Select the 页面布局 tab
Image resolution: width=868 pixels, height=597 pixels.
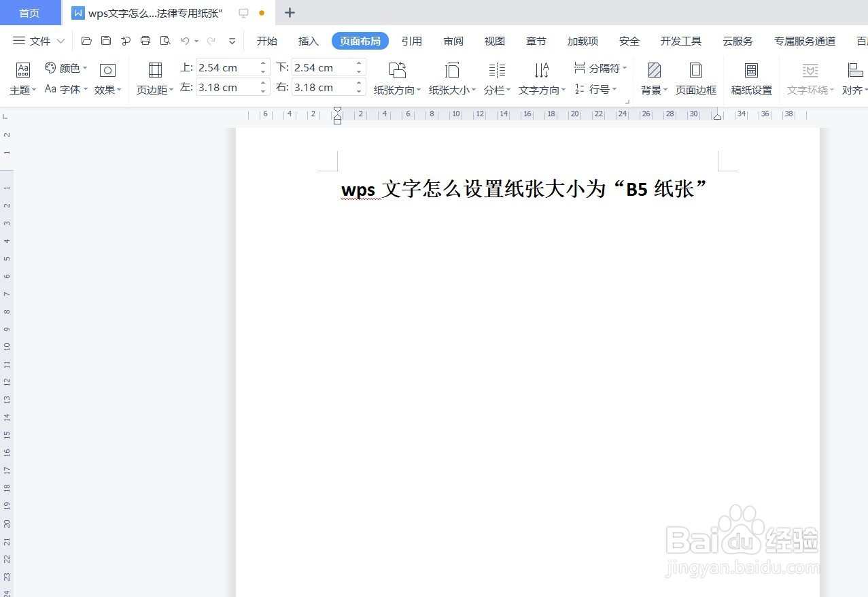click(360, 41)
